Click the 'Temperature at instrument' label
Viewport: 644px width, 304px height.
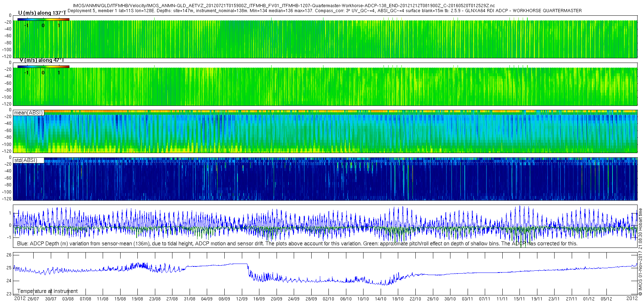point(47,291)
